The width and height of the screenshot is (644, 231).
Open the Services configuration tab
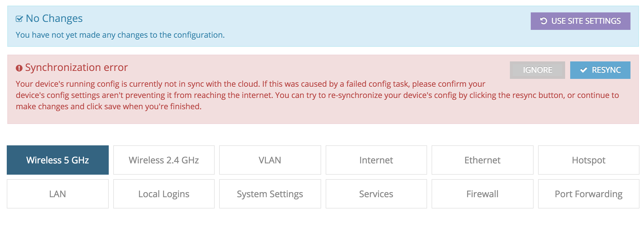coord(376,194)
